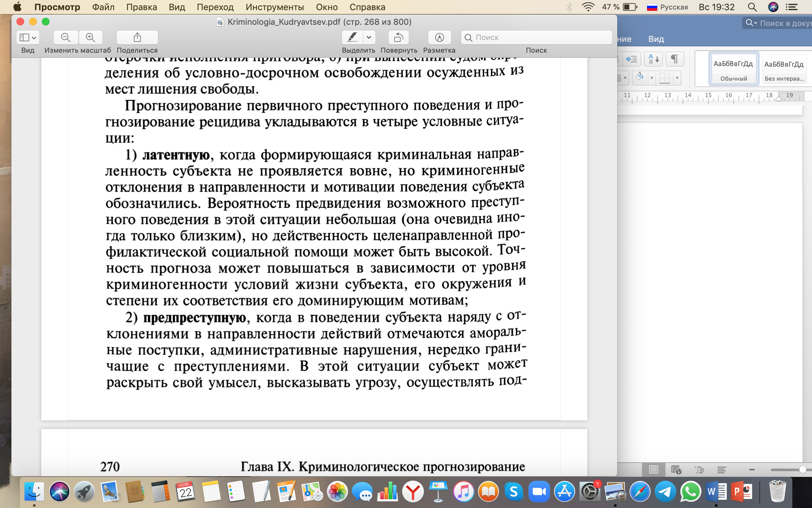Open the Окно menu
The height and width of the screenshot is (508, 812).
(327, 7)
